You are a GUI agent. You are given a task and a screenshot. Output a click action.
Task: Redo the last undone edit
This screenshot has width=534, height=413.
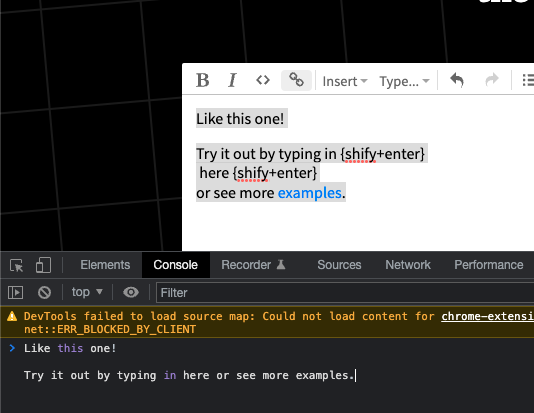(491, 81)
